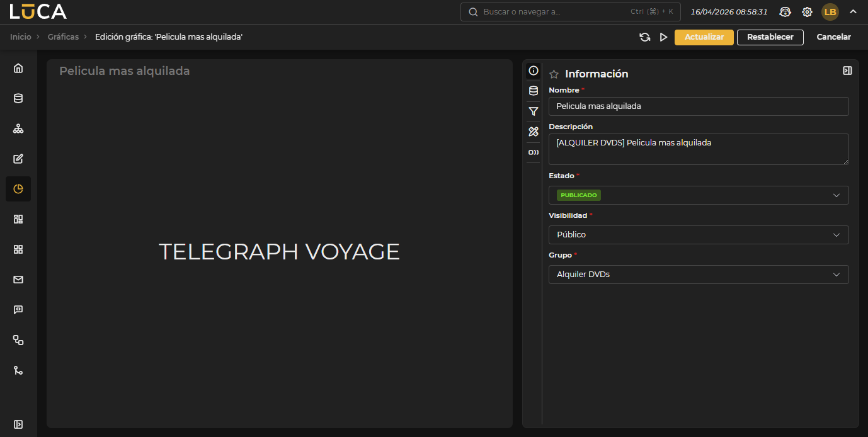Go to the Gráficas breadcrumb link
Viewport: 868px width, 437px height.
[63, 37]
